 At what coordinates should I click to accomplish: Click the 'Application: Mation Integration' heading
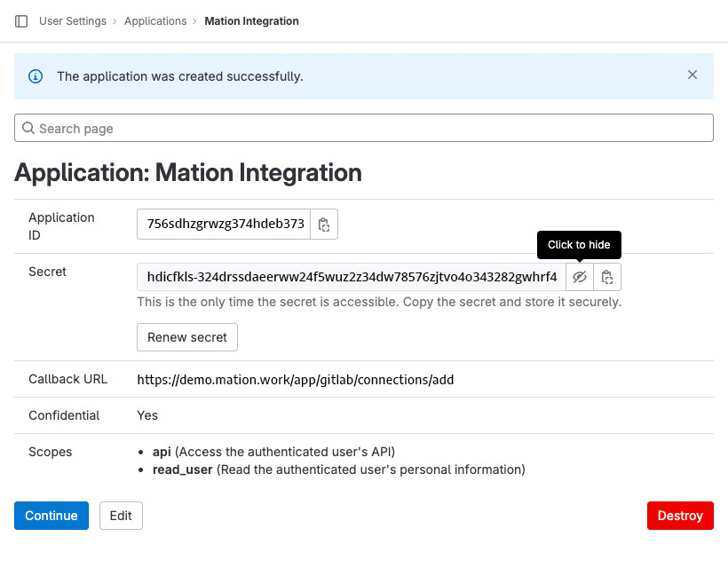(188, 173)
